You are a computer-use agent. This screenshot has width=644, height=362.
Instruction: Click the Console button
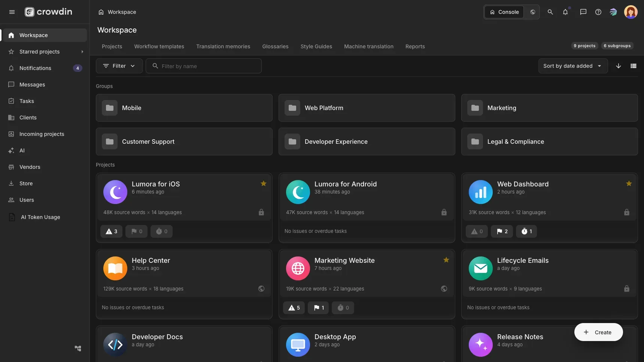[x=504, y=12]
